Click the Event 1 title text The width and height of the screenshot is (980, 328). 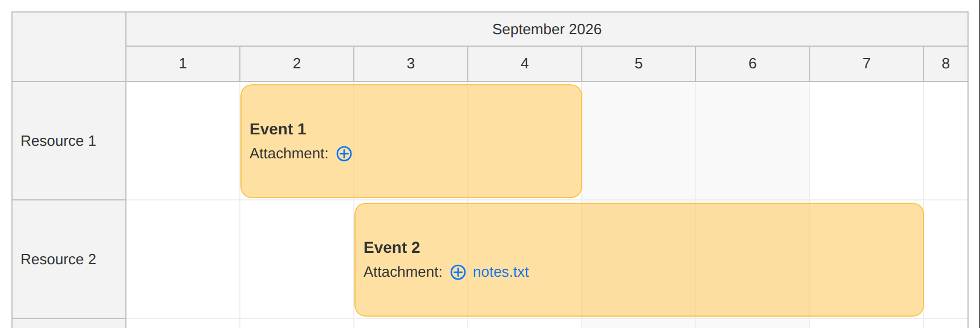pos(278,129)
